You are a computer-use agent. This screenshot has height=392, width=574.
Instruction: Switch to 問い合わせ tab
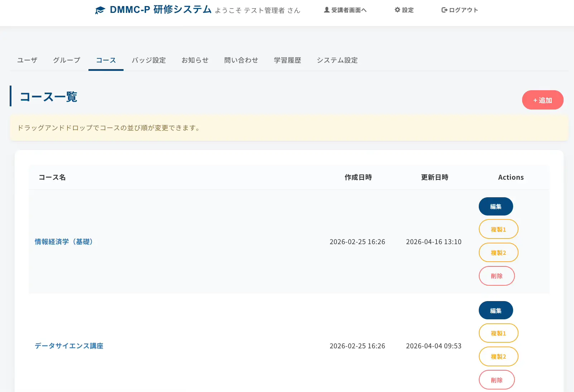point(241,60)
